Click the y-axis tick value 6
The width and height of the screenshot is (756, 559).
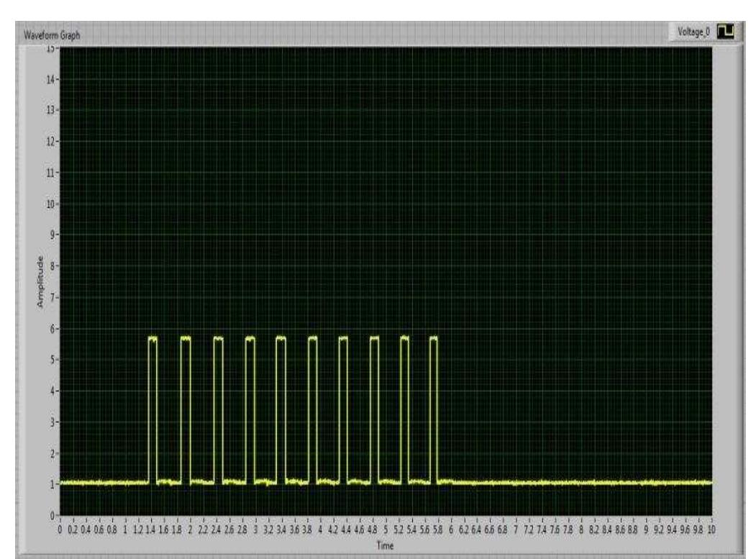53,329
